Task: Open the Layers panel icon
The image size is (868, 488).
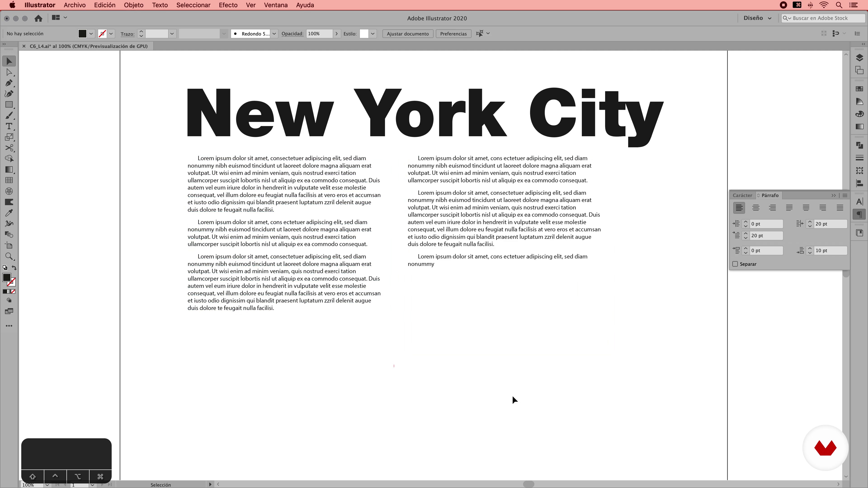Action: pos(859,58)
